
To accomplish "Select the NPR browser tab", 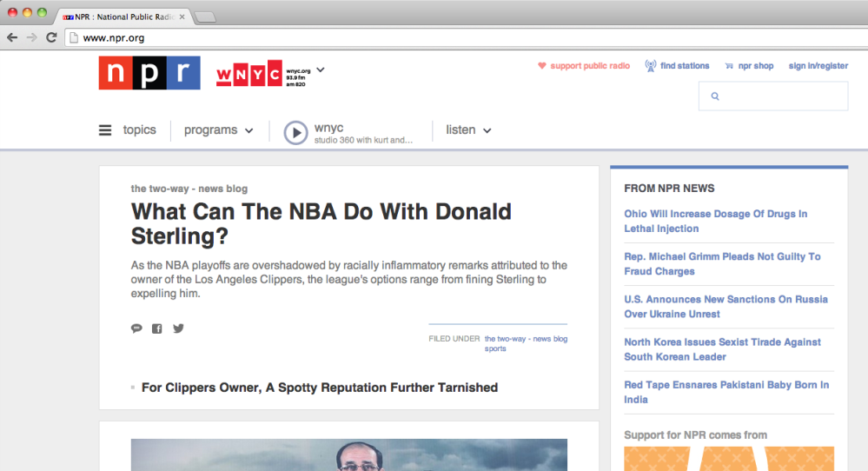I will coord(122,17).
